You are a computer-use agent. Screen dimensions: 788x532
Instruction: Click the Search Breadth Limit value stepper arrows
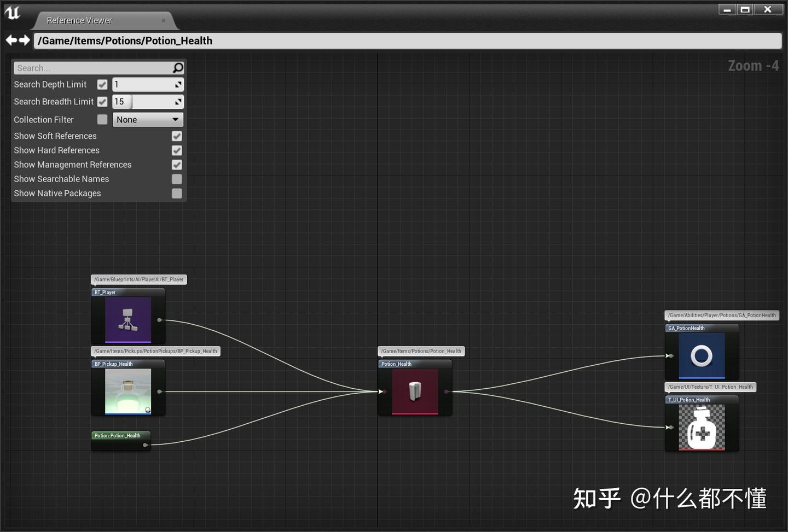tap(177, 102)
